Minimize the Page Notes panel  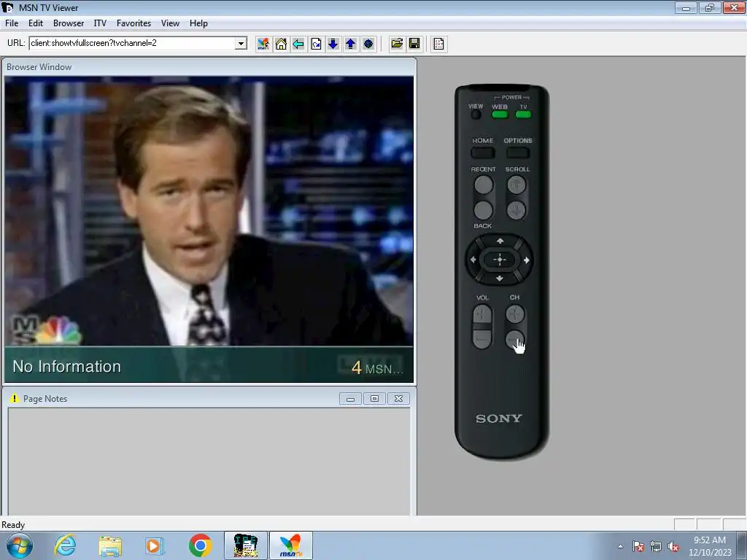point(351,399)
